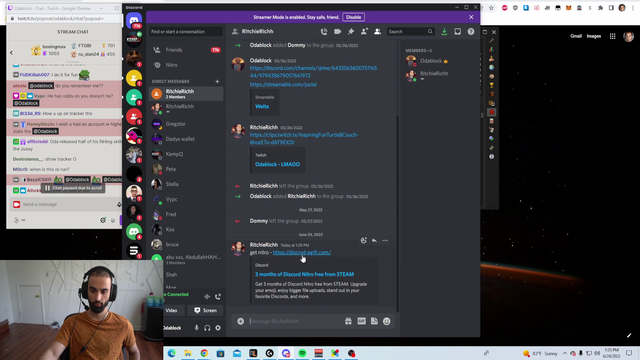Open the emoji picker
The image size is (640, 360).
point(387,321)
